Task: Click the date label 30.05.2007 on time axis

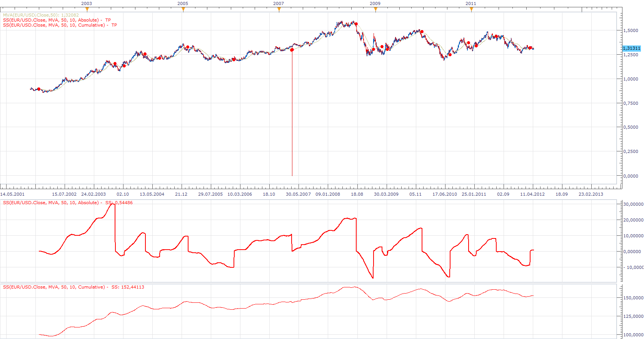Action: click(x=298, y=194)
